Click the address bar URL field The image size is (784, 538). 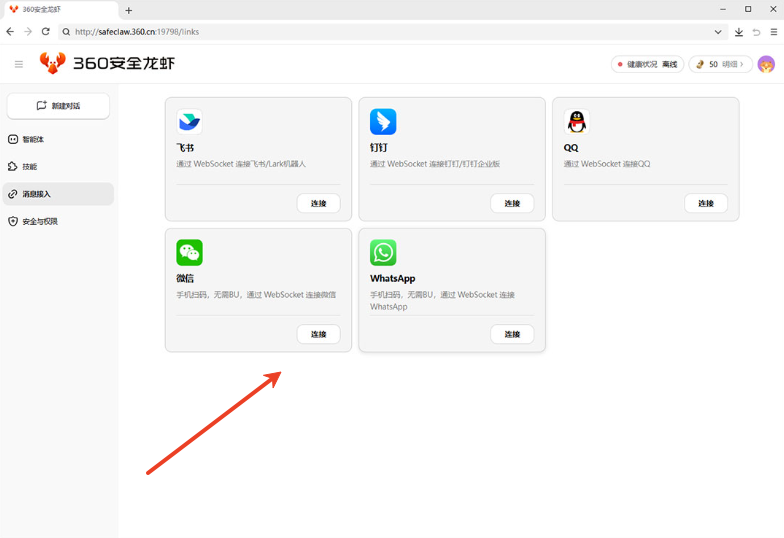click(x=392, y=32)
